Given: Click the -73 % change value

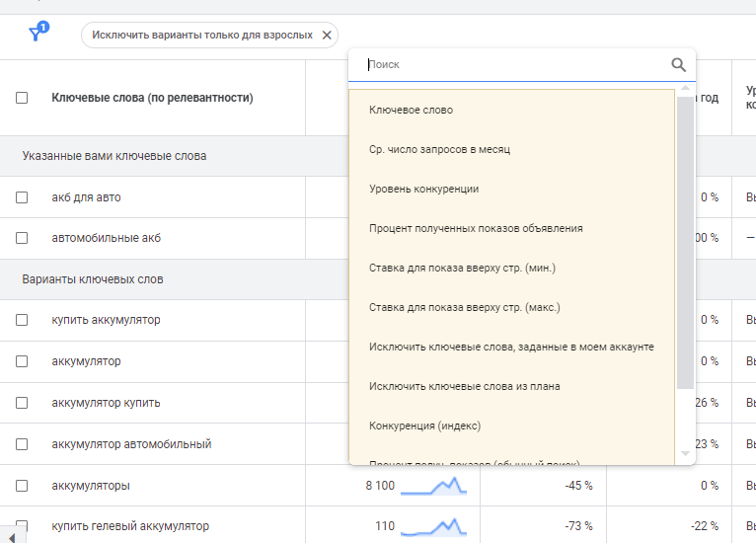Looking at the screenshot, I should click(578, 526).
